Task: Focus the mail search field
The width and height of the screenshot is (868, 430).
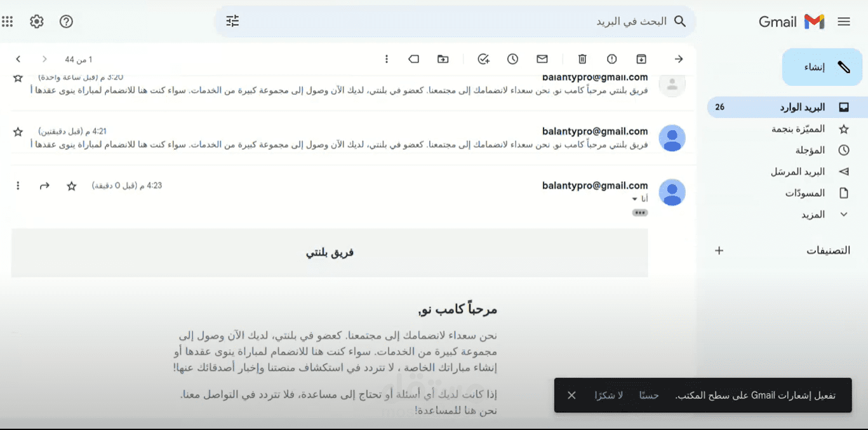Action: click(x=455, y=21)
